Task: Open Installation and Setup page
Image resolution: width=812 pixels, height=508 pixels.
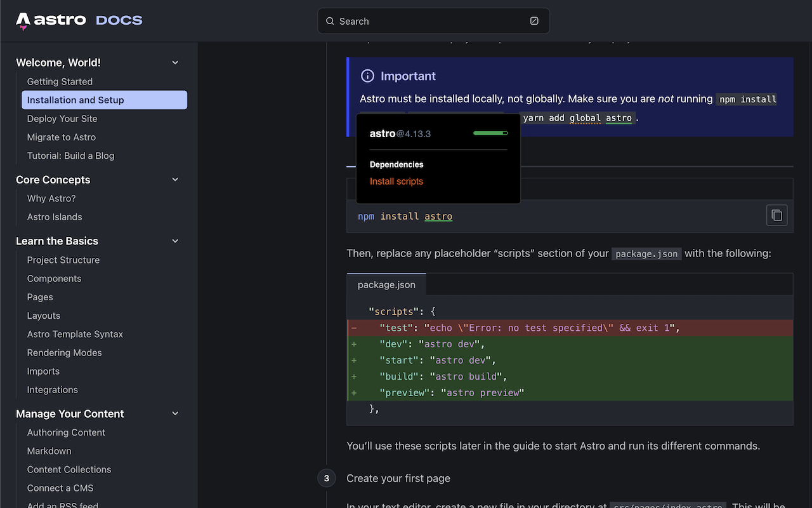Action: pyautogui.click(x=105, y=100)
